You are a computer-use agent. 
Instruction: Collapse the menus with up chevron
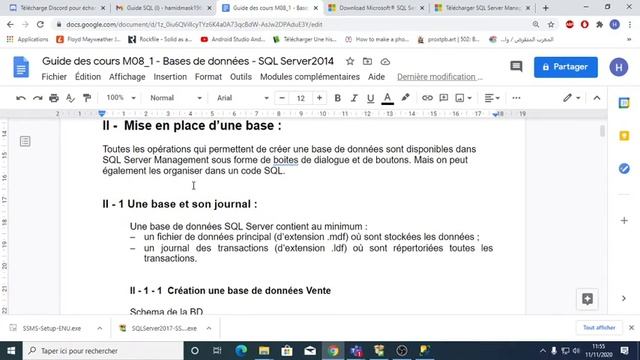click(597, 98)
